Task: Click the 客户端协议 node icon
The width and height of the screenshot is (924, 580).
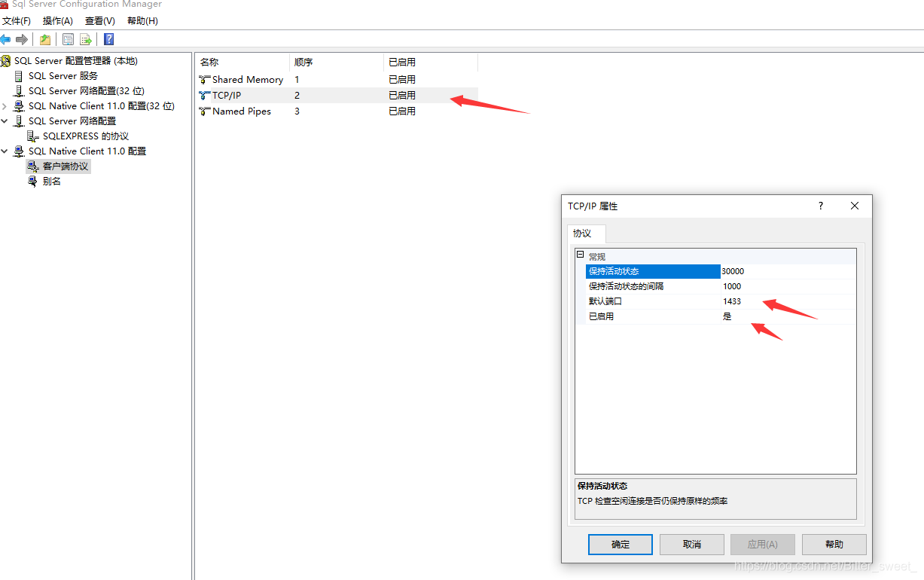Action: [x=33, y=166]
